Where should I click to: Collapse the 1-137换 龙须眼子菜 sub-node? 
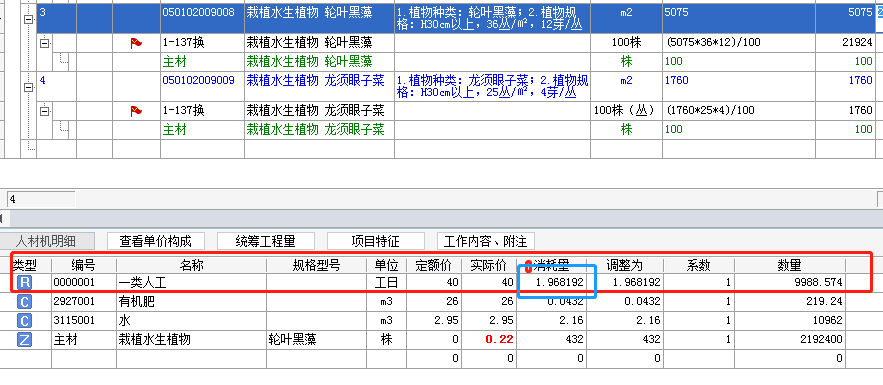(x=44, y=111)
